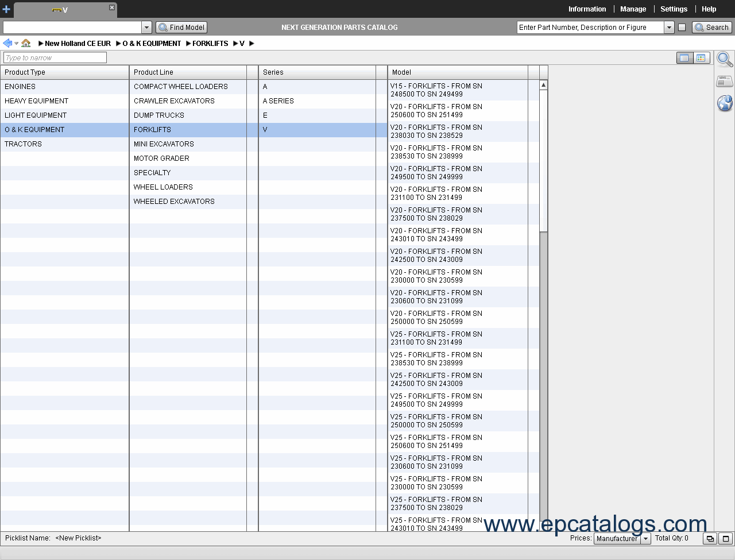Screen dimensions: 735x560
Task: Select ENGINES product type
Action: pyautogui.click(x=64, y=87)
